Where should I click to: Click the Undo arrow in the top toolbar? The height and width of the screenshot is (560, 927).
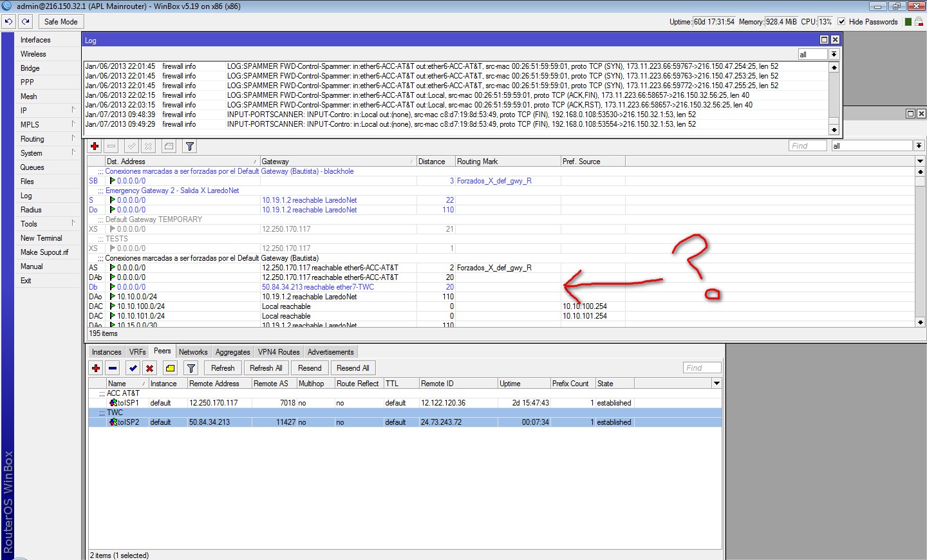pos(8,21)
